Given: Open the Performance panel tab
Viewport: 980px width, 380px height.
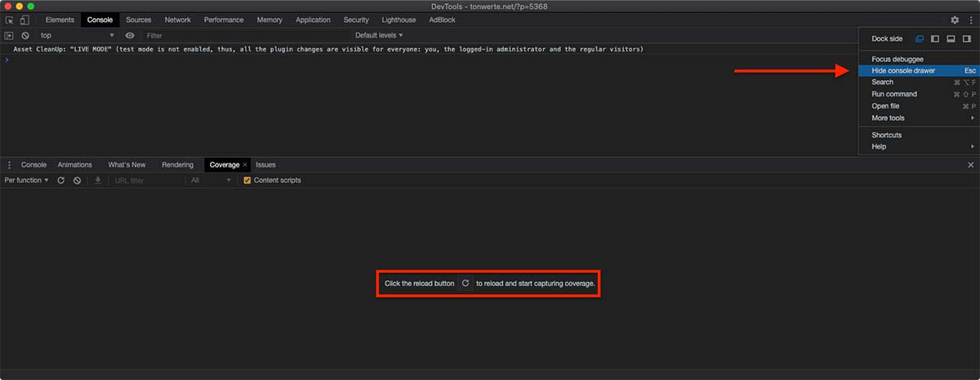Looking at the screenshot, I should point(223,20).
